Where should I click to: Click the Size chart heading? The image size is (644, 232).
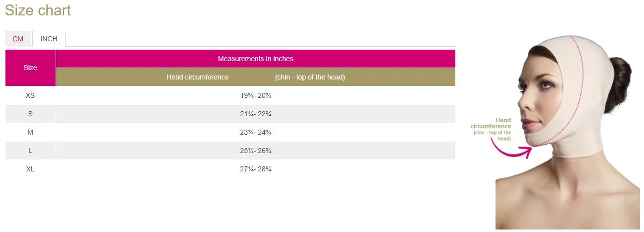tap(38, 10)
